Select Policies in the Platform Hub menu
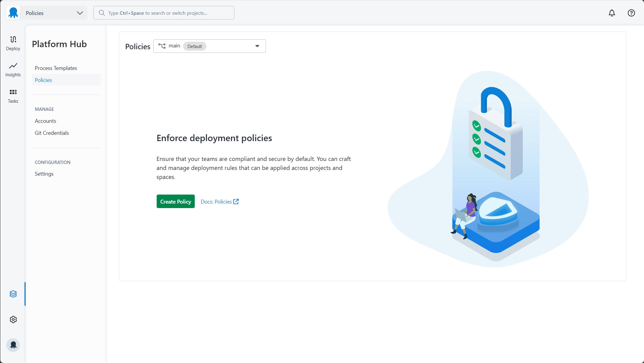The width and height of the screenshot is (644, 363). coord(43,80)
